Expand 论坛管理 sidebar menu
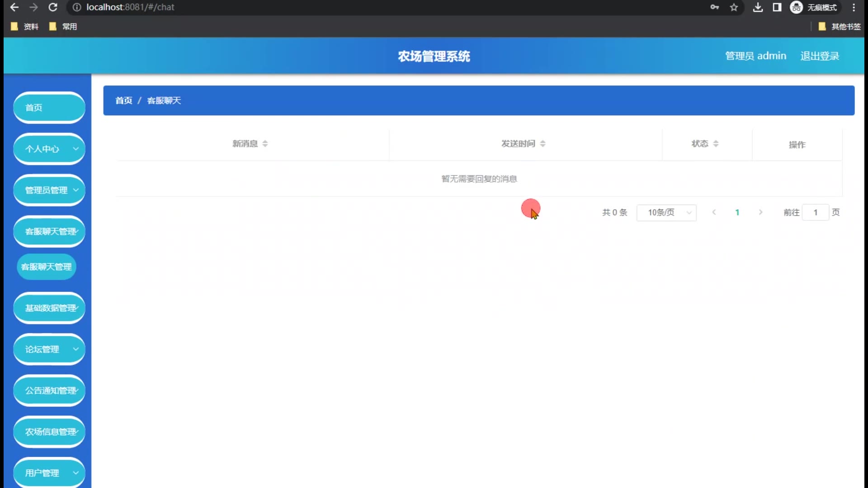The height and width of the screenshot is (488, 868). pyautogui.click(x=49, y=349)
